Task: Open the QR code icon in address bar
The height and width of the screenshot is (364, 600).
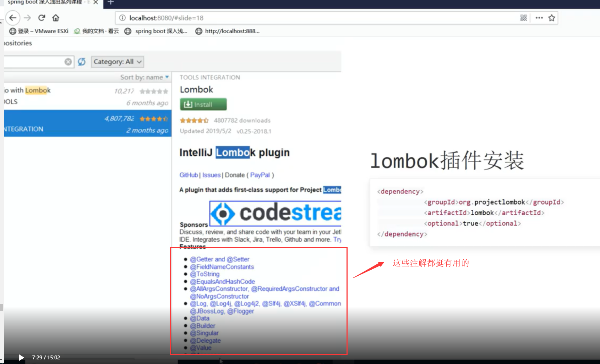Action: click(x=523, y=18)
